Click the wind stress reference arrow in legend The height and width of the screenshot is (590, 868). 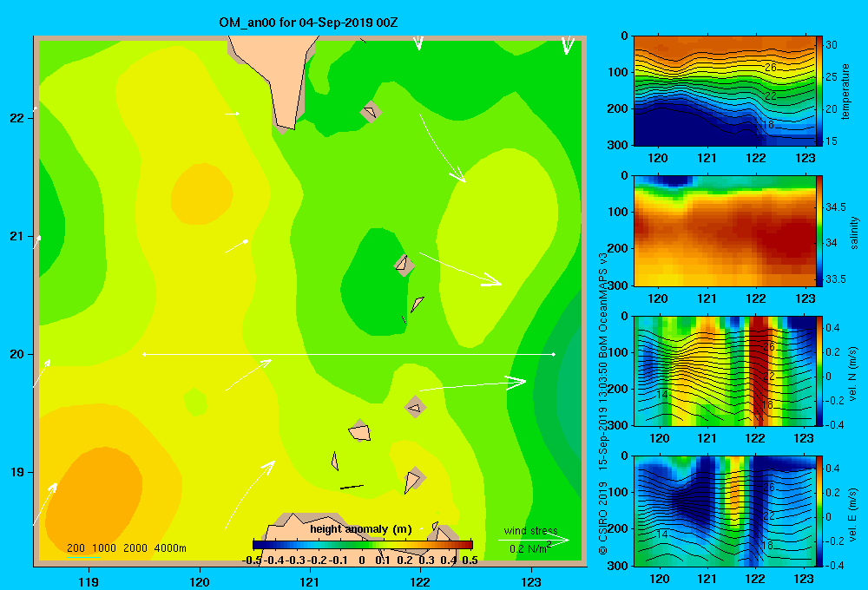pos(533,540)
